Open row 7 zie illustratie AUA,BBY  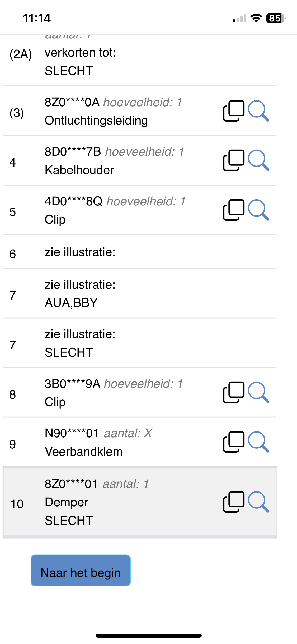click(140, 293)
